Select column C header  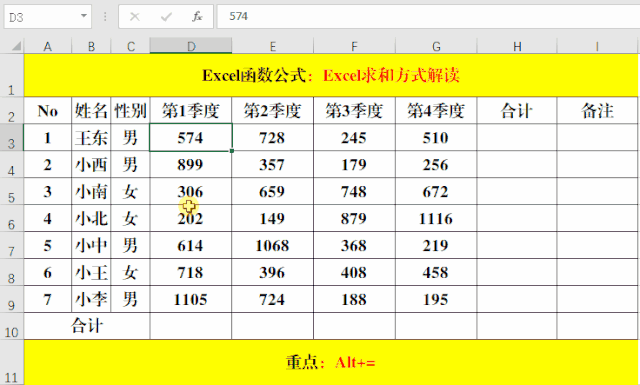point(131,46)
